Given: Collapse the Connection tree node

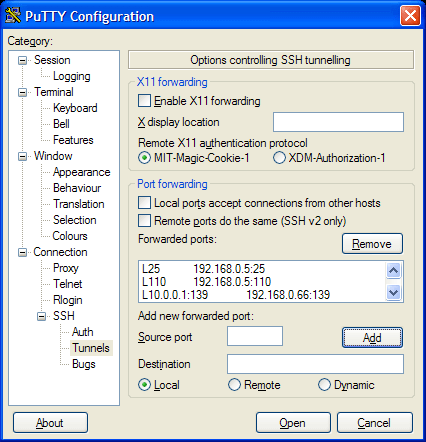Looking at the screenshot, I should (x=22, y=252).
